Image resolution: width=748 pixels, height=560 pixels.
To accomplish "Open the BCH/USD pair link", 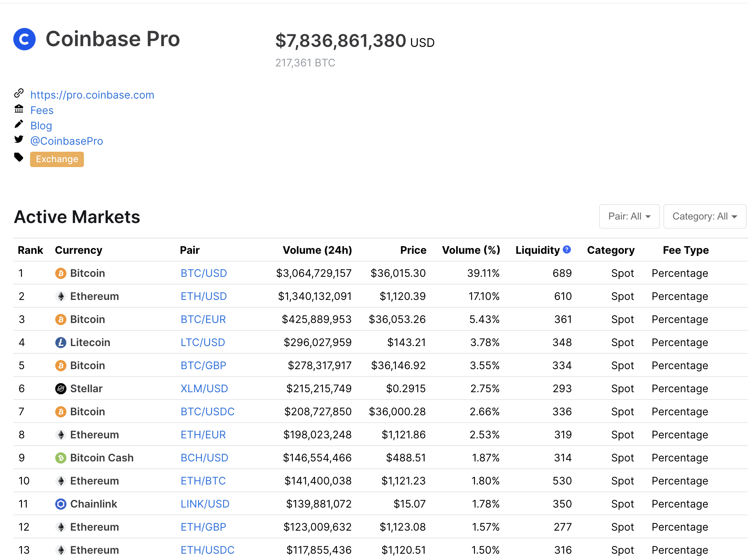I will click(204, 458).
